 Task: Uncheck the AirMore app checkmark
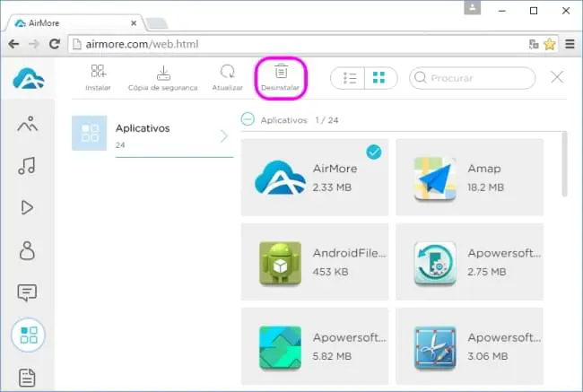(x=374, y=152)
